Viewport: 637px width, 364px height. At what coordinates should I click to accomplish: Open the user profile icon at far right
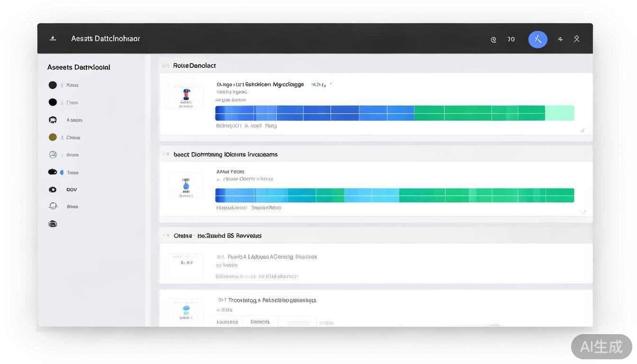click(577, 39)
